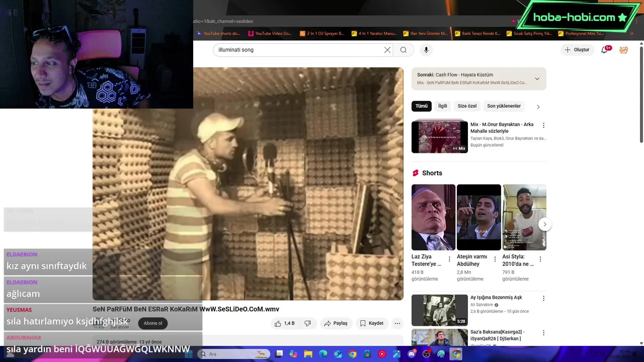Image resolution: width=644 pixels, height=362 pixels.
Task: Open the Mix - M.Onur Bayraktan title link
Action: pos(502,128)
